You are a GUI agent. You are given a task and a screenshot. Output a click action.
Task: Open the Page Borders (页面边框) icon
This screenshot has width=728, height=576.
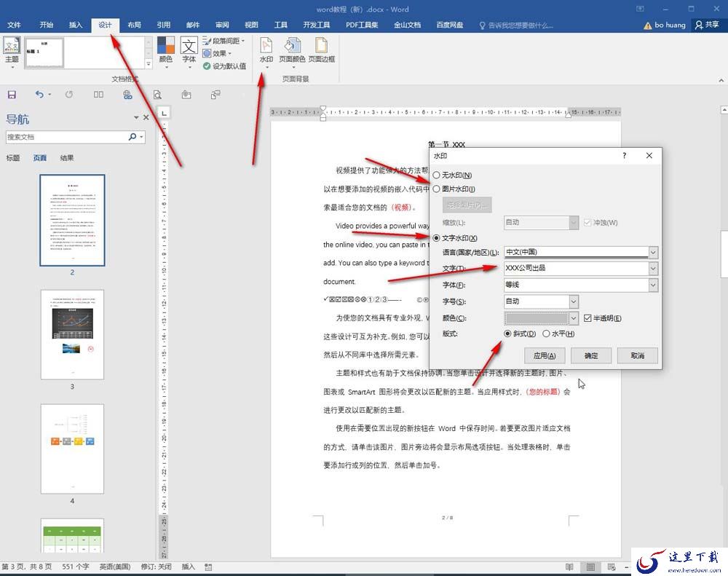(x=321, y=50)
